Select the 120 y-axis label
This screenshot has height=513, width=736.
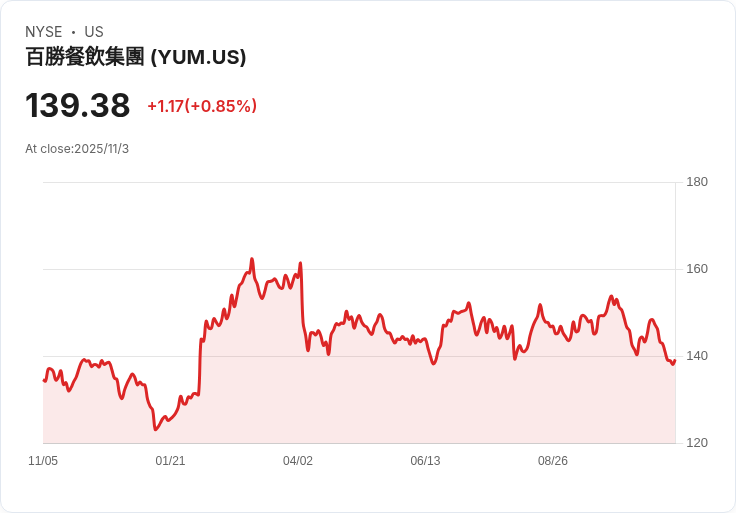(696, 443)
